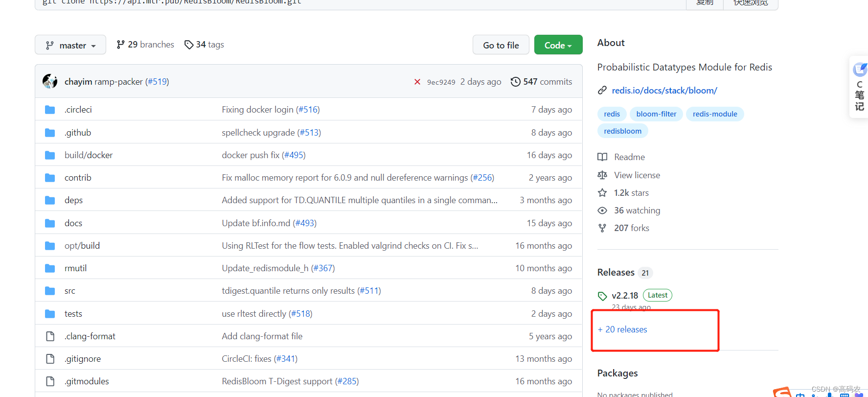The image size is (868, 397).
Task: Click the Go to file button
Action: pyautogui.click(x=501, y=45)
